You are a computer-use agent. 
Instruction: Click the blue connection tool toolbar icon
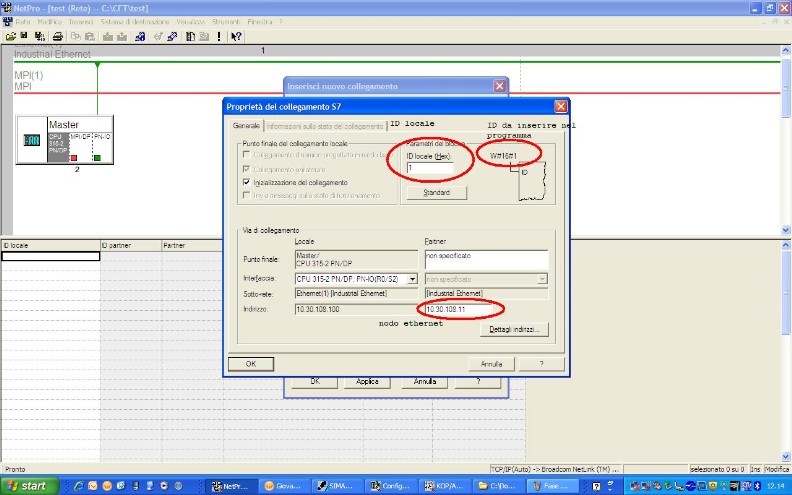coord(172,36)
